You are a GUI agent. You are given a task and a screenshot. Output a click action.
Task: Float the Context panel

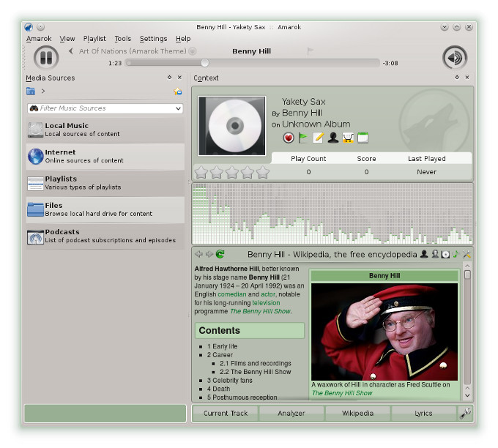click(x=457, y=78)
